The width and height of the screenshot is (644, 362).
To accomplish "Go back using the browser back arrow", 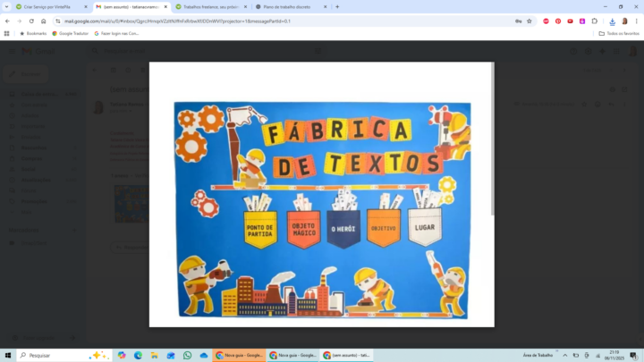I will click(x=7, y=21).
